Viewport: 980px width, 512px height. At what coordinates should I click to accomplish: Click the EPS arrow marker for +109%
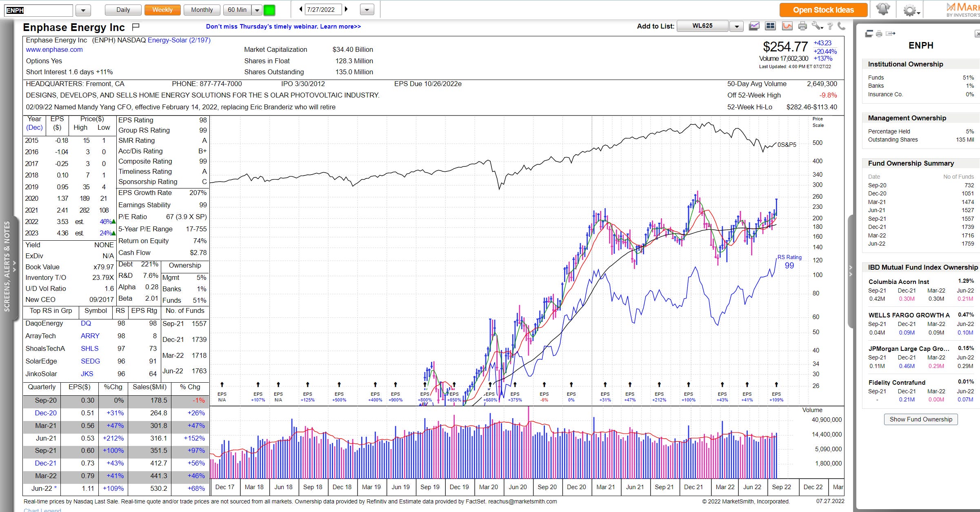pos(776,385)
